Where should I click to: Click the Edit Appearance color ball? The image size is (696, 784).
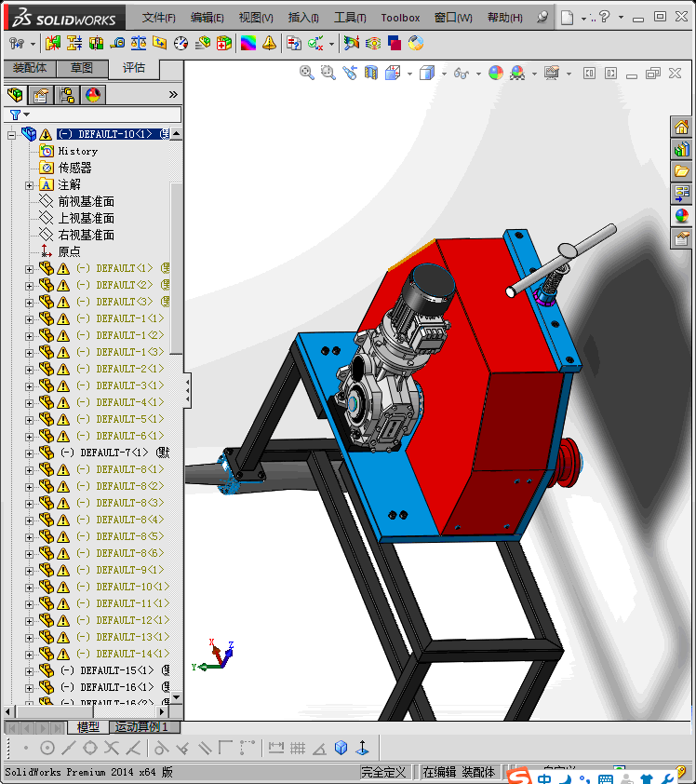click(496, 73)
